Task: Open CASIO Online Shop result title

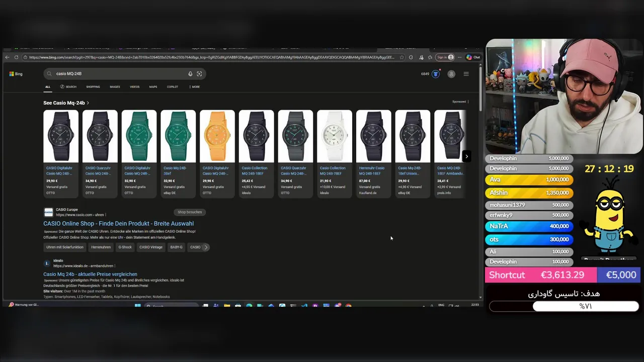Action: click(x=118, y=224)
